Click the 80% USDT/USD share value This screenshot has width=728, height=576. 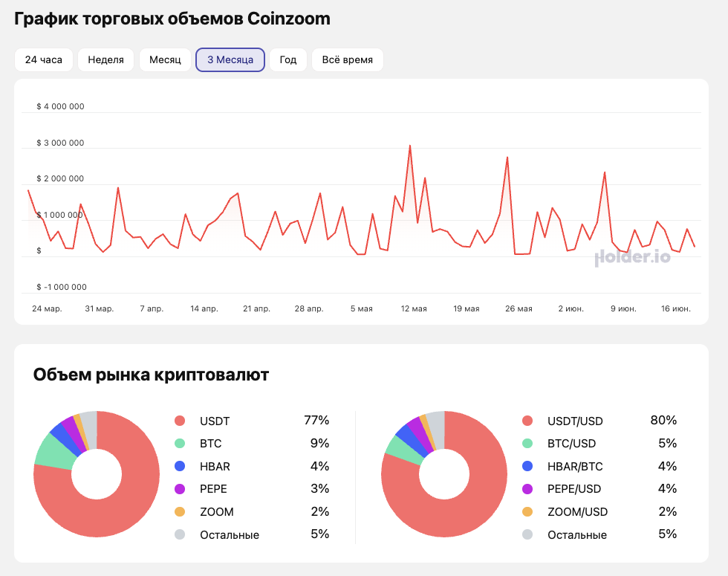[x=663, y=421]
